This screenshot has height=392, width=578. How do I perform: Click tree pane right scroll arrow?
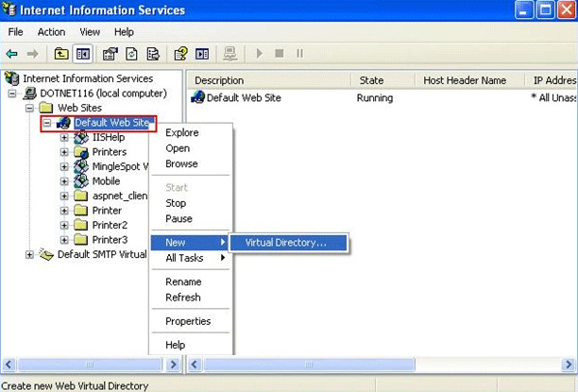173,365
